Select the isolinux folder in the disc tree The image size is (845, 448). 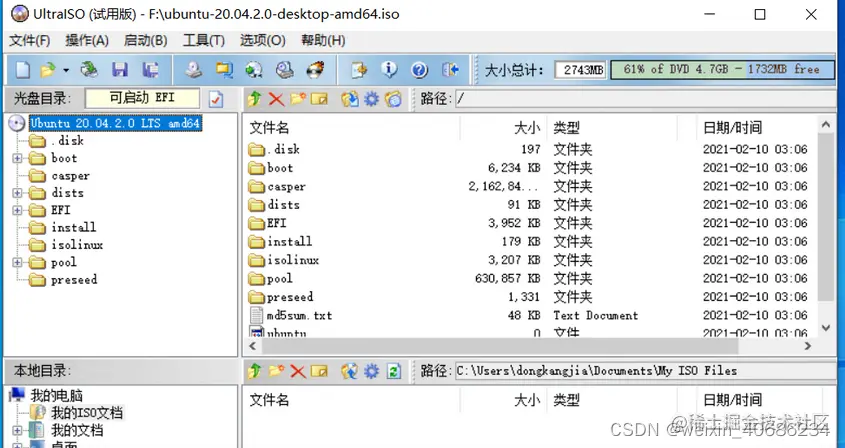coord(77,245)
